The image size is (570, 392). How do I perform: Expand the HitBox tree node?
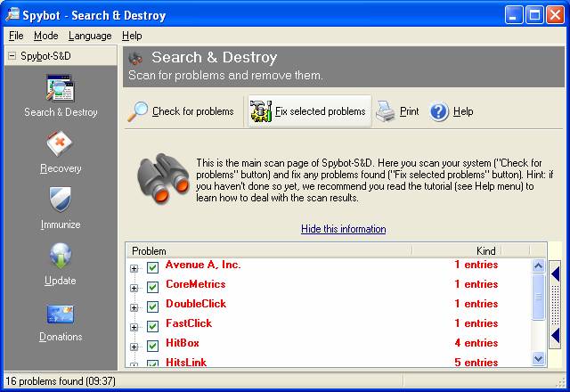click(134, 347)
